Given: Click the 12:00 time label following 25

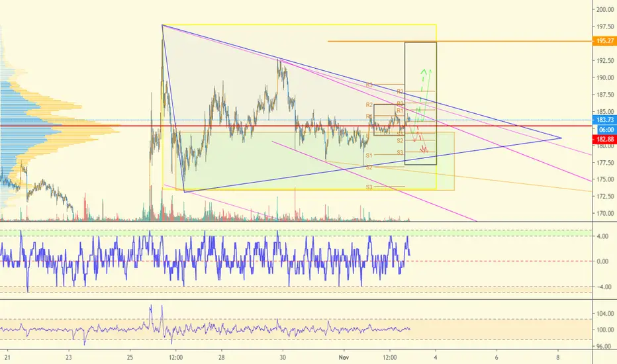Looking at the screenshot, I should (x=175, y=357).
